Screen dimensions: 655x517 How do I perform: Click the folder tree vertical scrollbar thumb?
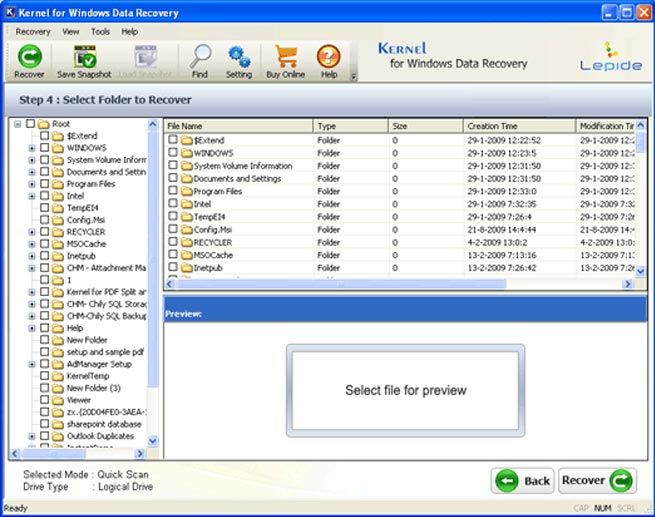point(153,258)
